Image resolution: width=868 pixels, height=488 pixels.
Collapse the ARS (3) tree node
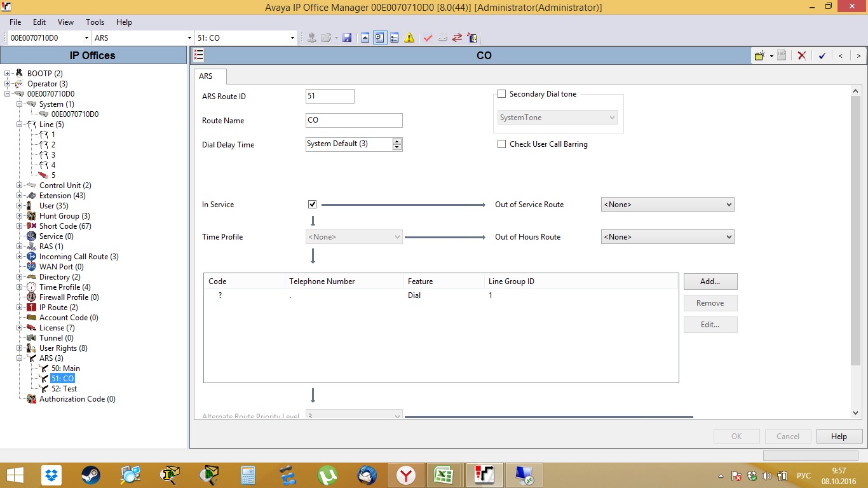[20, 358]
